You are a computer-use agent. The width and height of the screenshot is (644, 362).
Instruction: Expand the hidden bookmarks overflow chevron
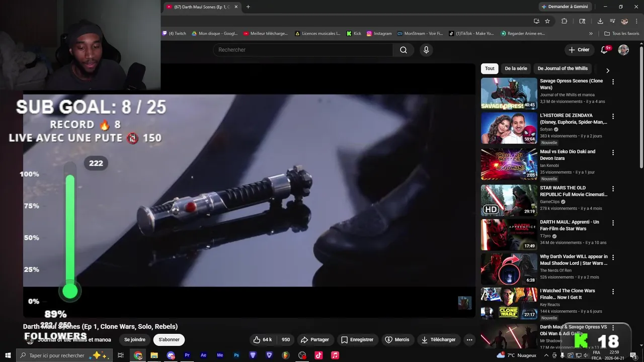(x=591, y=34)
